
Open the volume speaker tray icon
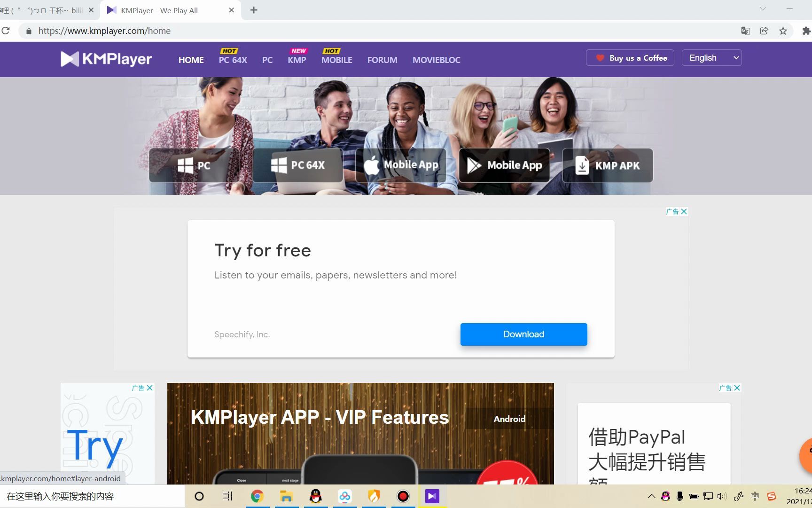(722, 496)
